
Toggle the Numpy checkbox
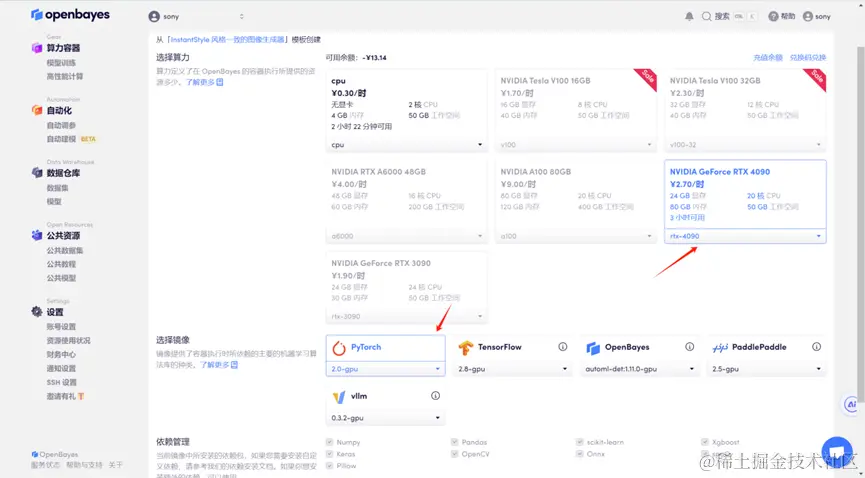point(329,442)
